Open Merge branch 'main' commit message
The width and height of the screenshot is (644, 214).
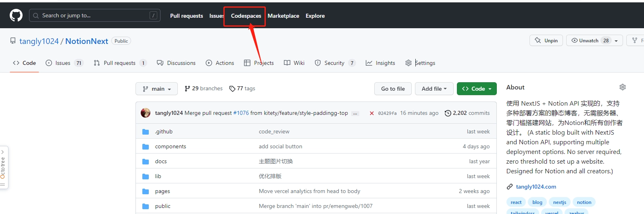(x=316, y=206)
